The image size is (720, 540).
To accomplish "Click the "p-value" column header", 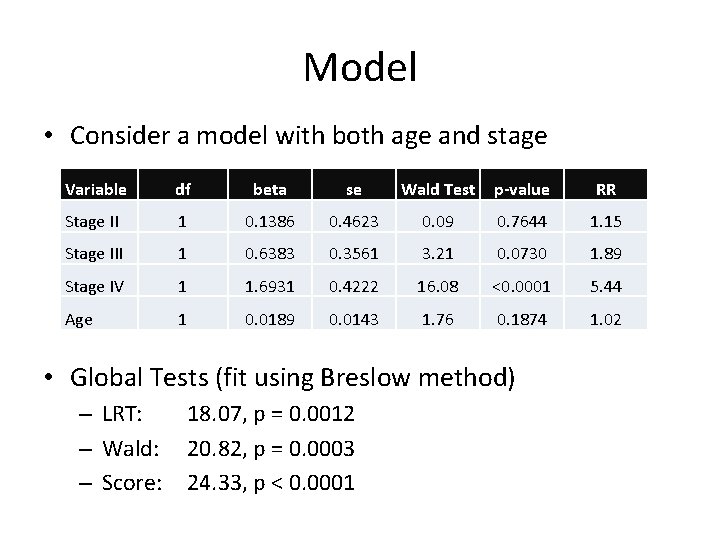I will tap(519, 188).
